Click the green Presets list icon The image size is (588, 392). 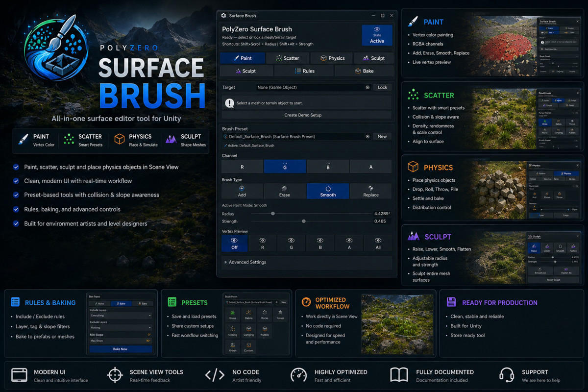(x=172, y=302)
